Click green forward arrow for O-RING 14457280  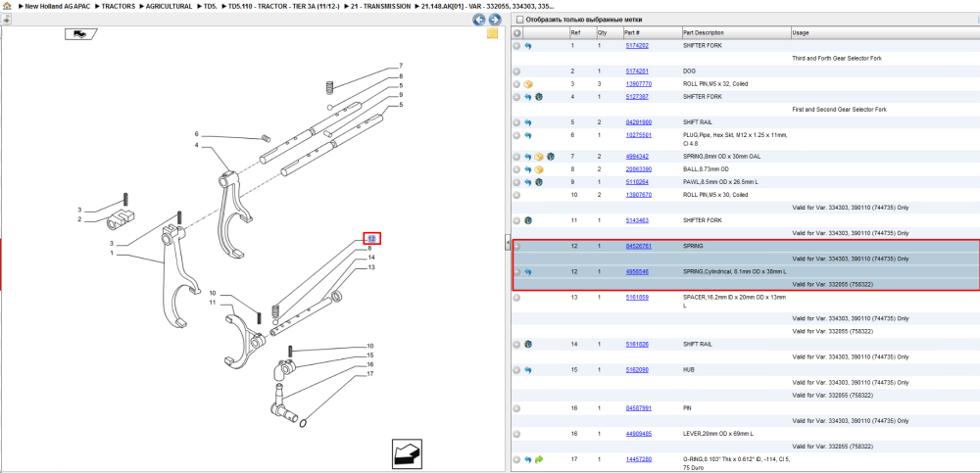click(x=539, y=459)
